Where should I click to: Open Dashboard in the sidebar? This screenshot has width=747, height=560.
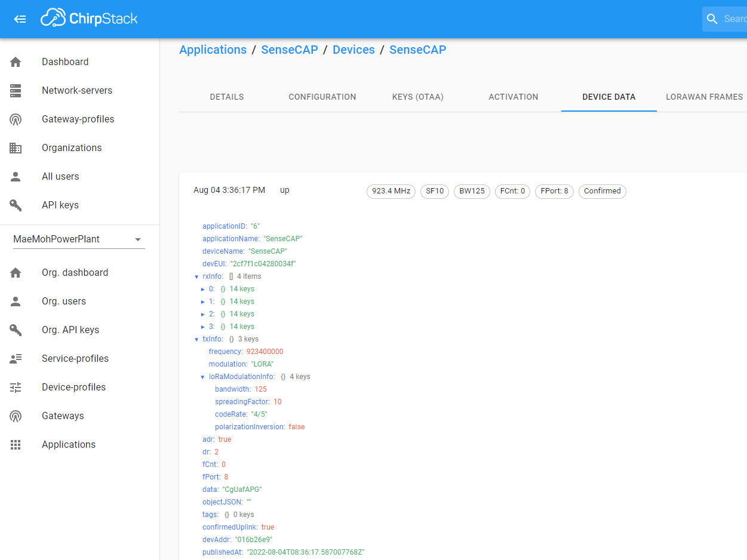click(79, 62)
